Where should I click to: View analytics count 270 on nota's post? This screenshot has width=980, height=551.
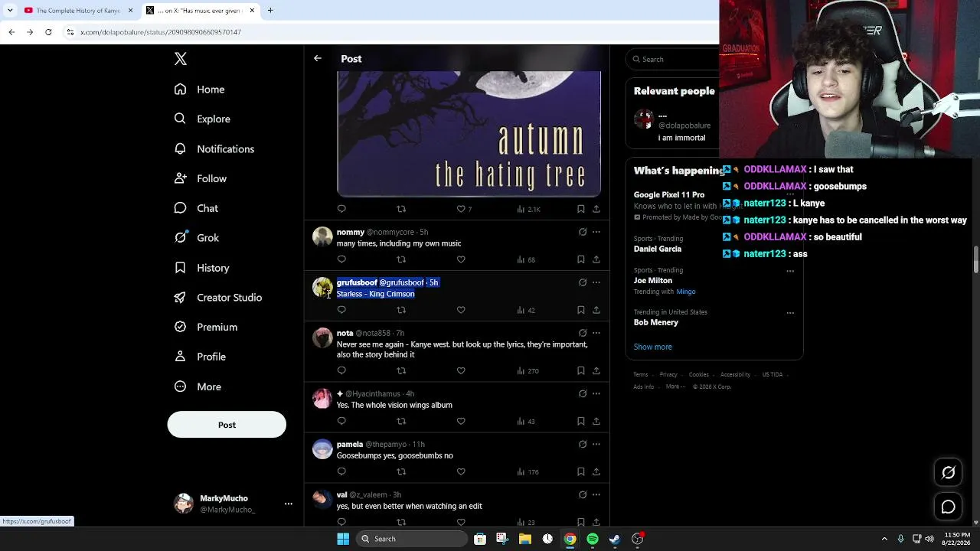tap(528, 371)
